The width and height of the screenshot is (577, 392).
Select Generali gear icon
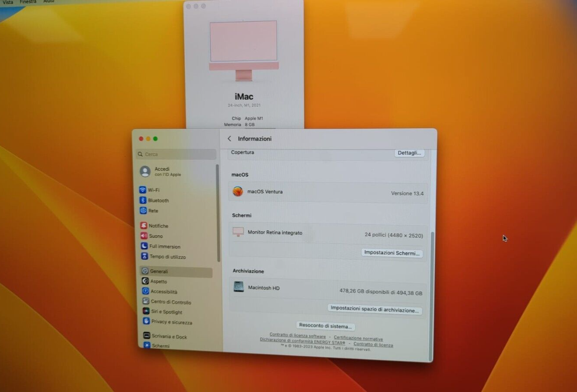pyautogui.click(x=145, y=271)
